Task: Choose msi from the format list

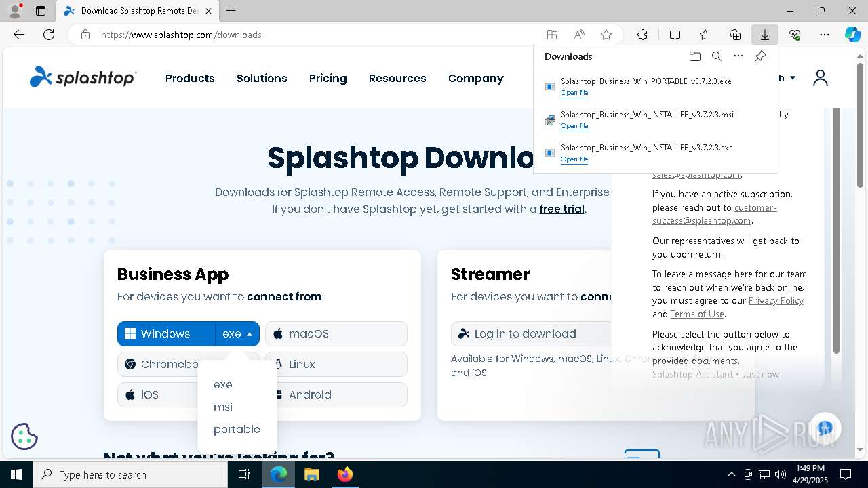Action: (x=223, y=407)
